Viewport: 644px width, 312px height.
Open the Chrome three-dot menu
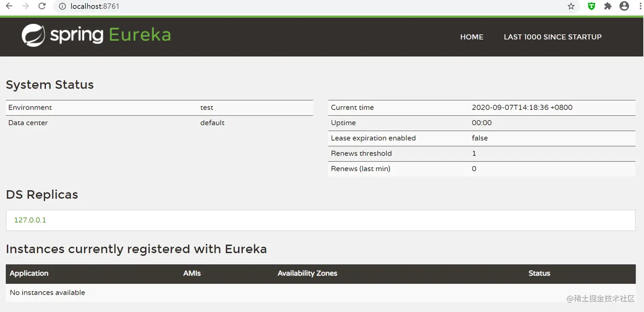pyautogui.click(x=640, y=6)
